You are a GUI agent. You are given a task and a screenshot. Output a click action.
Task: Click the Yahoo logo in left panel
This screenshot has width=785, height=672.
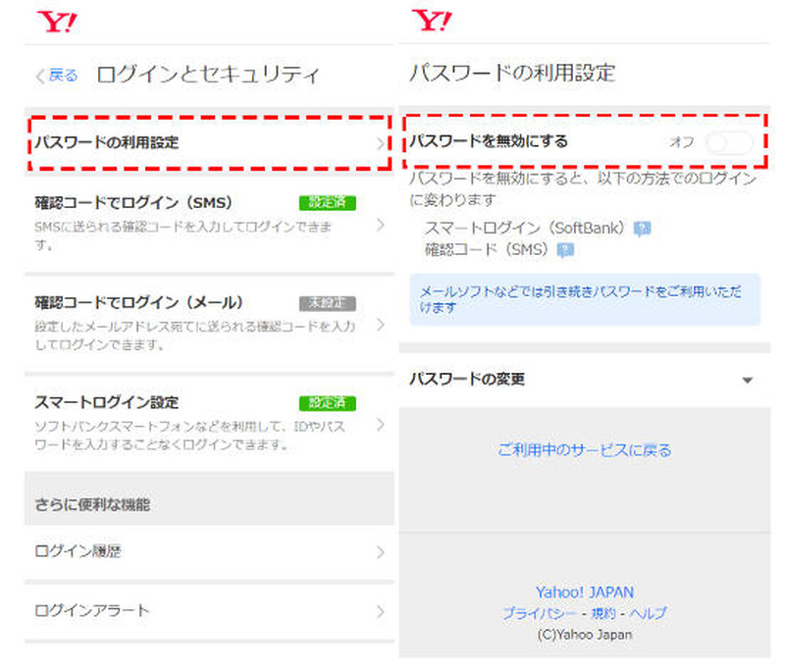(x=58, y=20)
